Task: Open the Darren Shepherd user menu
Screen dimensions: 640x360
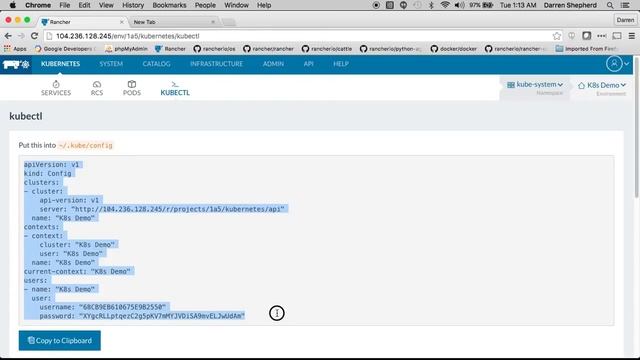Action: pyautogui.click(x=570, y=5)
